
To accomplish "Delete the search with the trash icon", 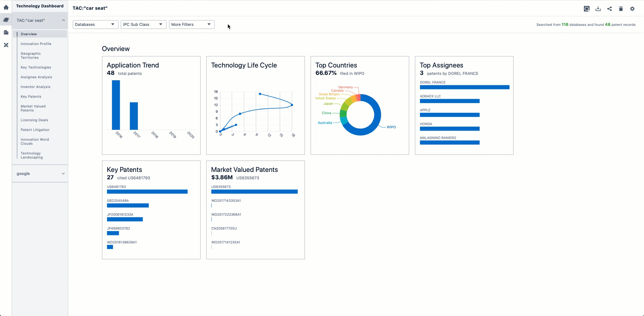I will [621, 9].
